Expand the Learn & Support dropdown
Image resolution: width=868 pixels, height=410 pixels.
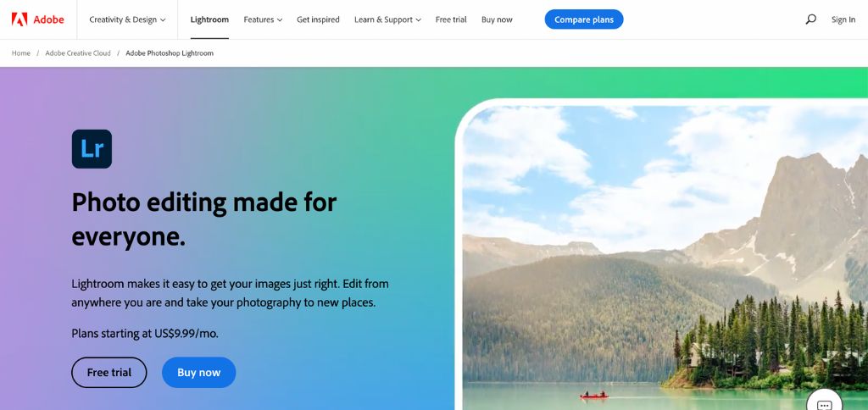[x=387, y=19]
